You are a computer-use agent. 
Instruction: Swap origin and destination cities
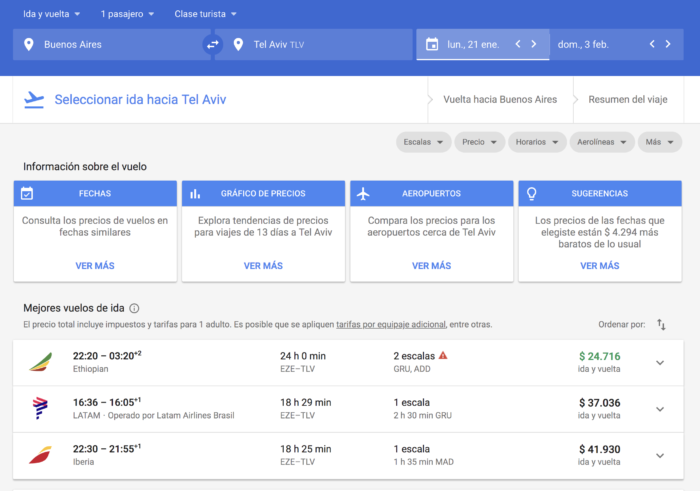211,44
